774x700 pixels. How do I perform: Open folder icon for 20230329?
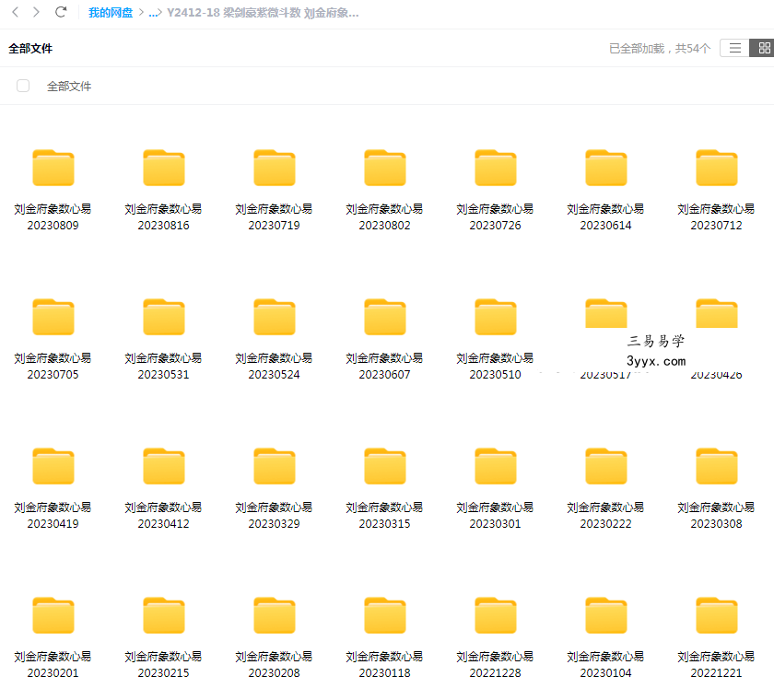pos(275,467)
